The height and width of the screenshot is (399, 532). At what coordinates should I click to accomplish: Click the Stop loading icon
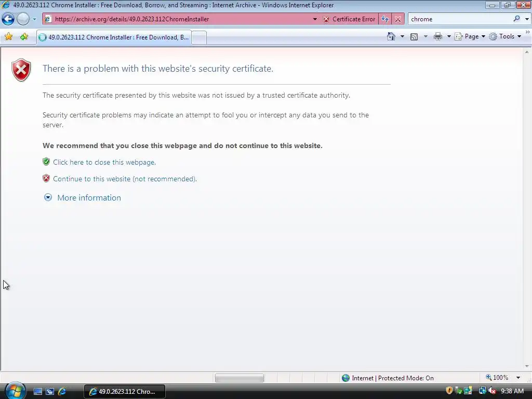(398, 19)
